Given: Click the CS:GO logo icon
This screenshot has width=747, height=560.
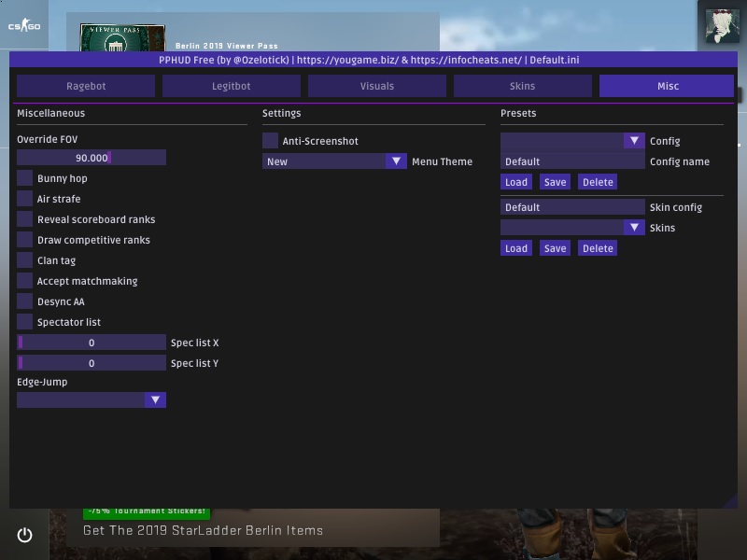Looking at the screenshot, I should tap(24, 25).
